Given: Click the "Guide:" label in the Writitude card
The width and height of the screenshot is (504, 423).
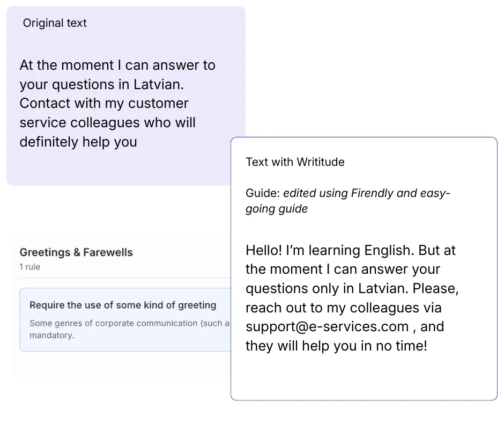Looking at the screenshot, I should pos(263,193).
